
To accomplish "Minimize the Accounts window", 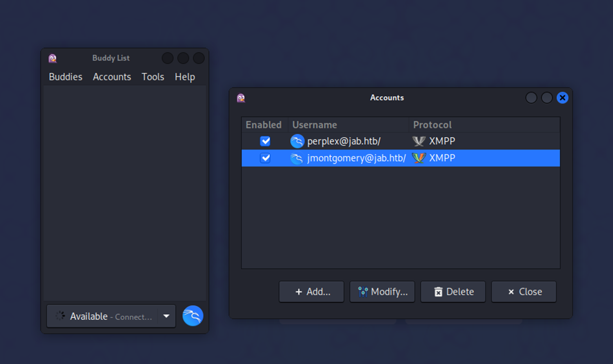I will click(531, 98).
